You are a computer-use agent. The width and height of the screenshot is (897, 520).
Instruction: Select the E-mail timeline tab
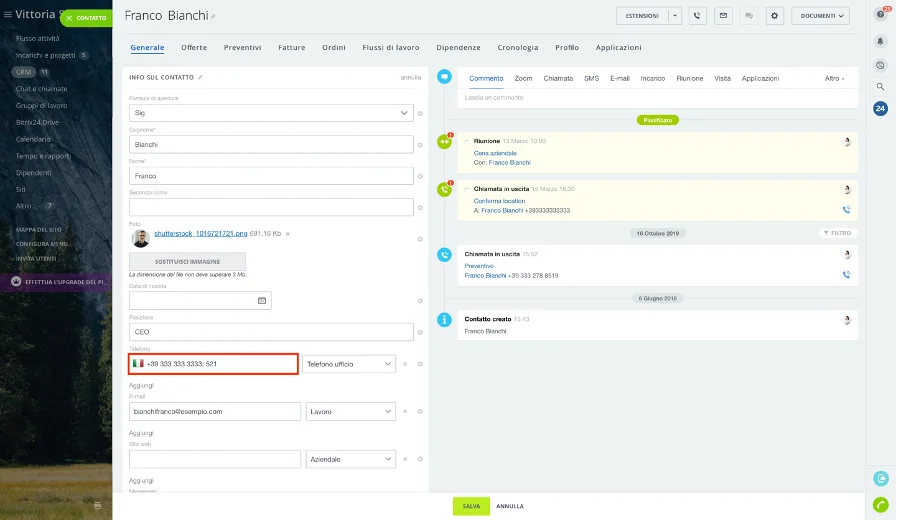coord(620,78)
